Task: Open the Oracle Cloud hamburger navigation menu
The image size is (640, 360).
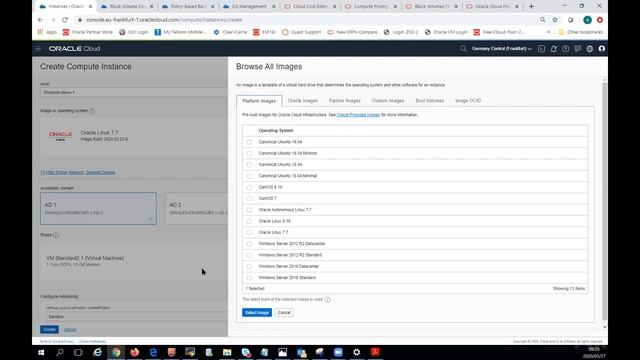Action: [x=38, y=49]
